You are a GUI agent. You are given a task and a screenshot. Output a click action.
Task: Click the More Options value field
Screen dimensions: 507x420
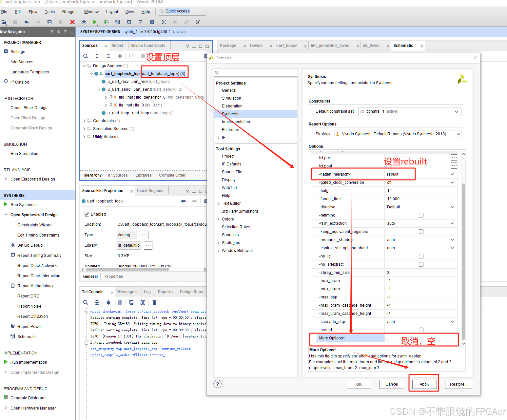pyautogui.click(x=421, y=338)
